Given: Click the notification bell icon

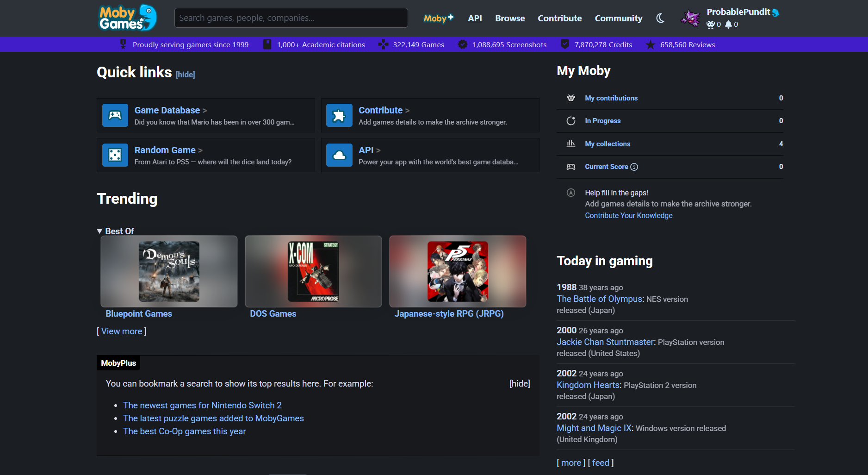Looking at the screenshot, I should point(728,25).
